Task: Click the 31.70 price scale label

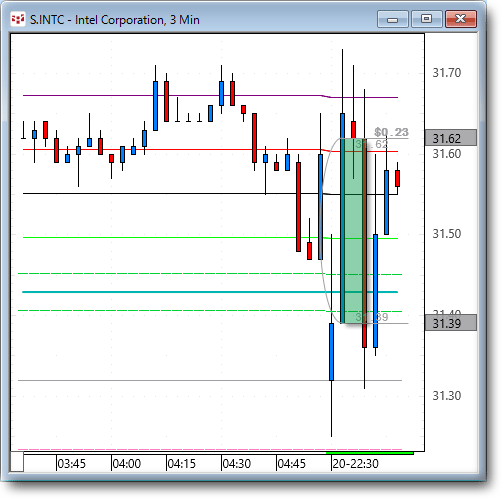Action: coord(447,72)
